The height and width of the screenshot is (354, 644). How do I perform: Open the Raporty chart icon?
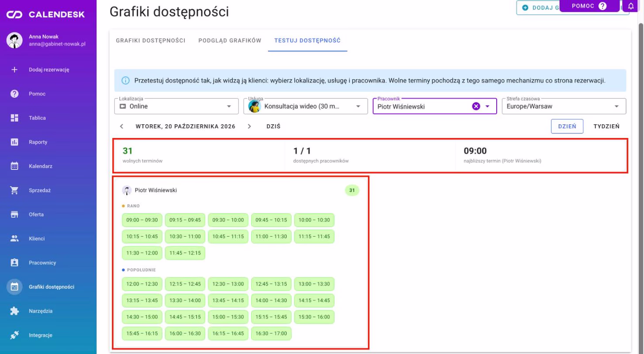[14, 142]
